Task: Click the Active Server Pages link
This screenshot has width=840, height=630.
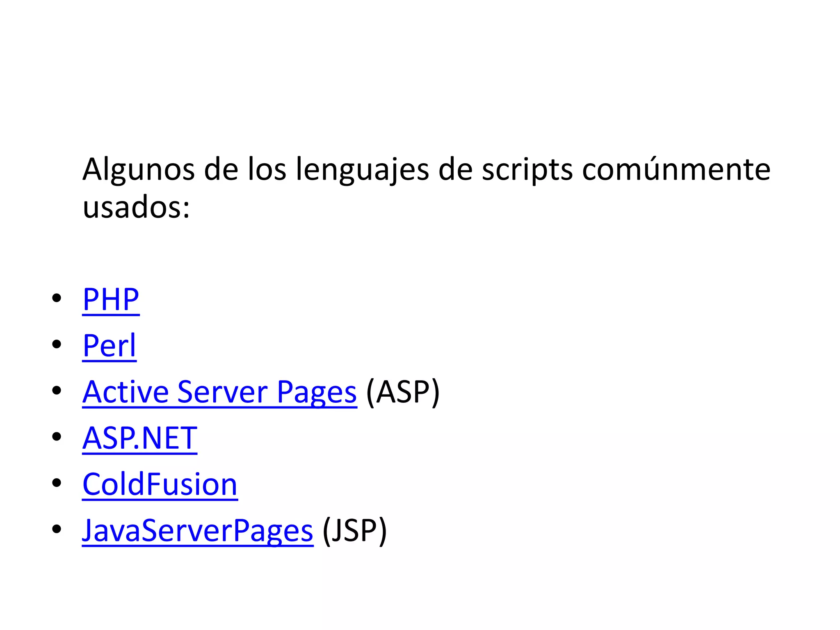Action: coord(219,392)
